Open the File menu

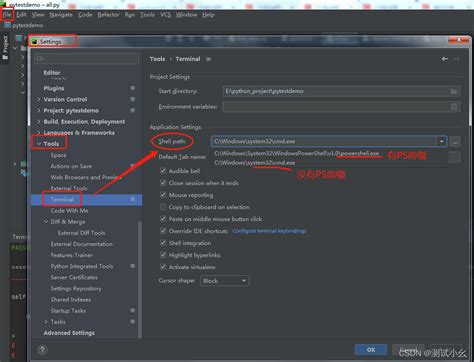tap(7, 15)
